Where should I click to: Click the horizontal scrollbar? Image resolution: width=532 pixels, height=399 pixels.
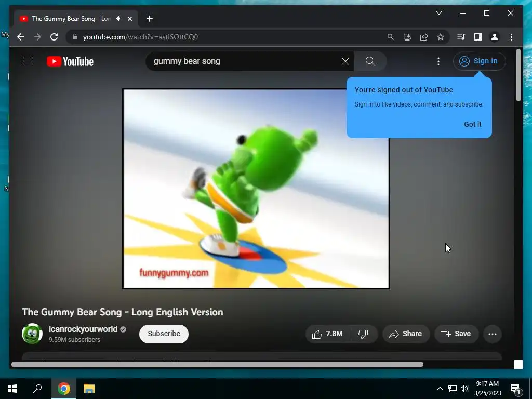tap(217, 364)
